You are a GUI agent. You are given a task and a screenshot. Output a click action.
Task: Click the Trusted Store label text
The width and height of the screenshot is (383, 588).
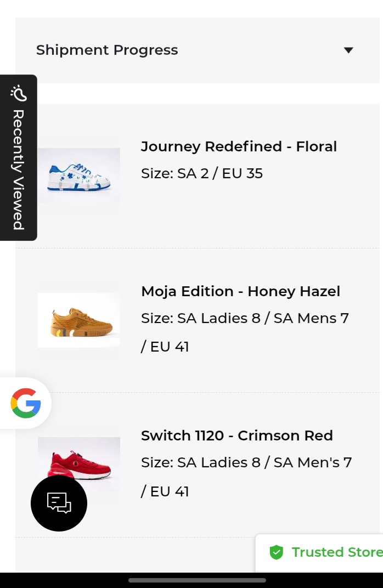336,552
